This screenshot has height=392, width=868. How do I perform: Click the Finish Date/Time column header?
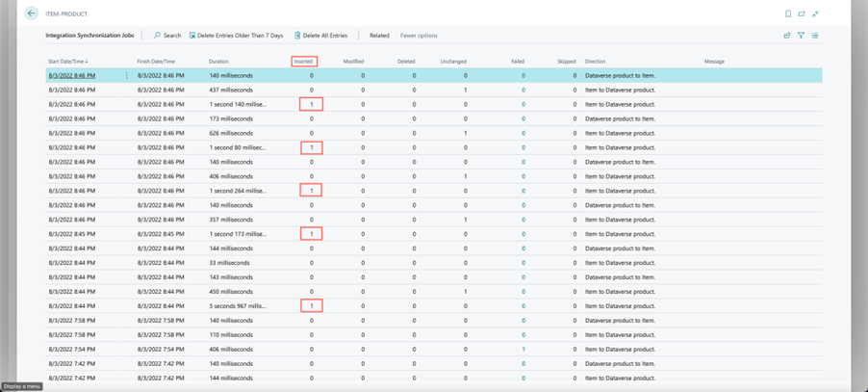tap(156, 62)
